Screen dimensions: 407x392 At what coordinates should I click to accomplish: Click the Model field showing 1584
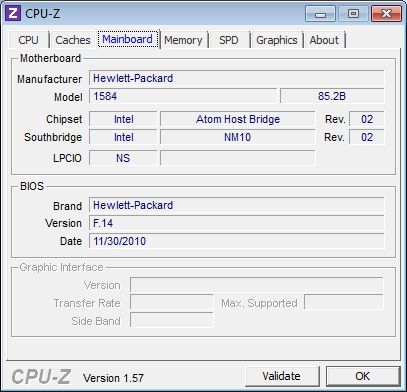[x=183, y=96]
